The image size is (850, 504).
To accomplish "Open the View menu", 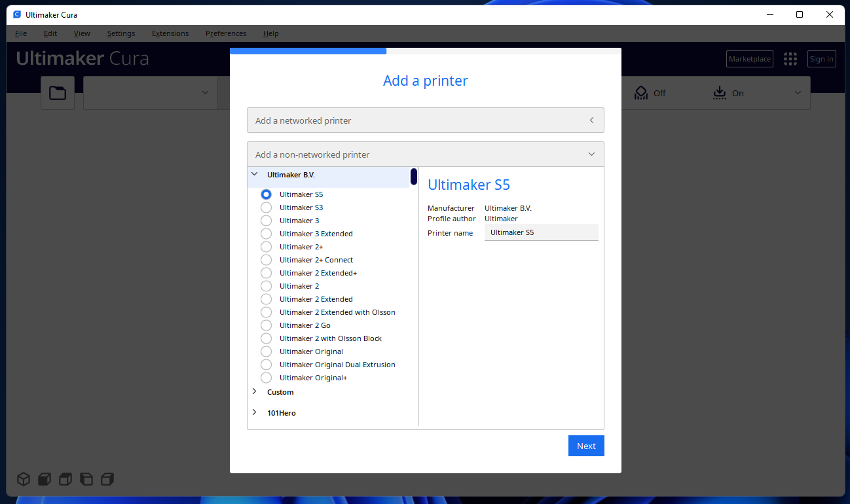I will pos(82,33).
